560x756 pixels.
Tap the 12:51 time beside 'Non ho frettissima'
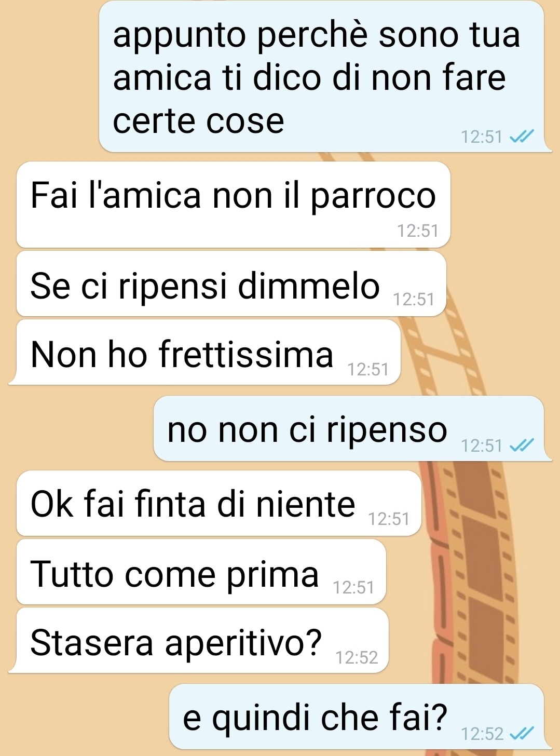coord(368,369)
